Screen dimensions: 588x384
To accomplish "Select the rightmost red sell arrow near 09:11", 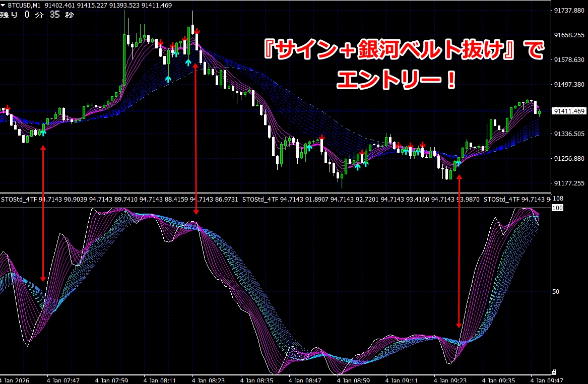I will [422, 145].
